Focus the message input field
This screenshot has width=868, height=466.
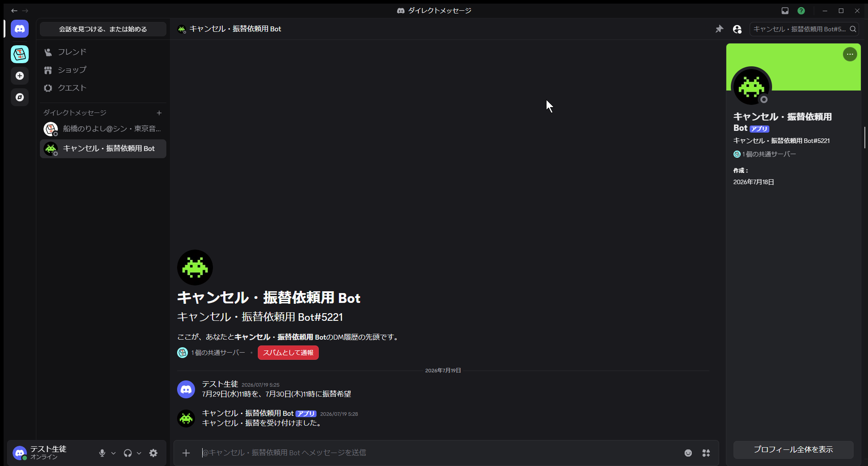(x=439, y=453)
